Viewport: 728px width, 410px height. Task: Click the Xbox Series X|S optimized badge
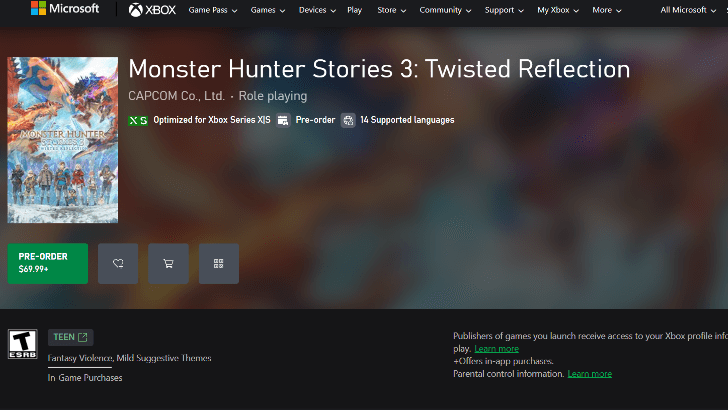138,120
